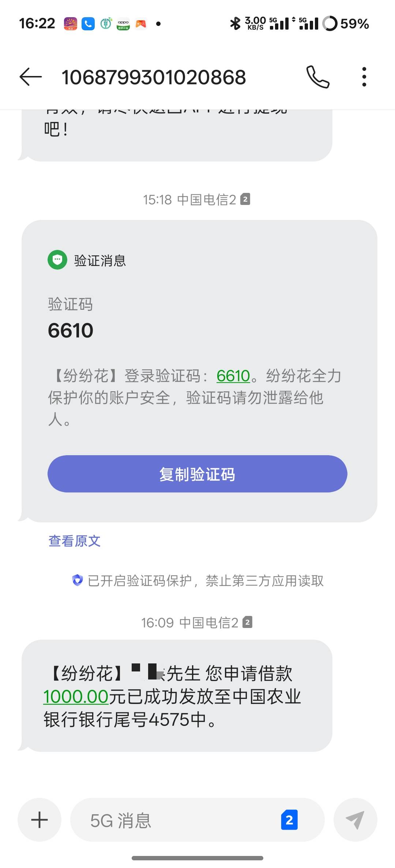Tap the phone app notification icon

point(88,24)
